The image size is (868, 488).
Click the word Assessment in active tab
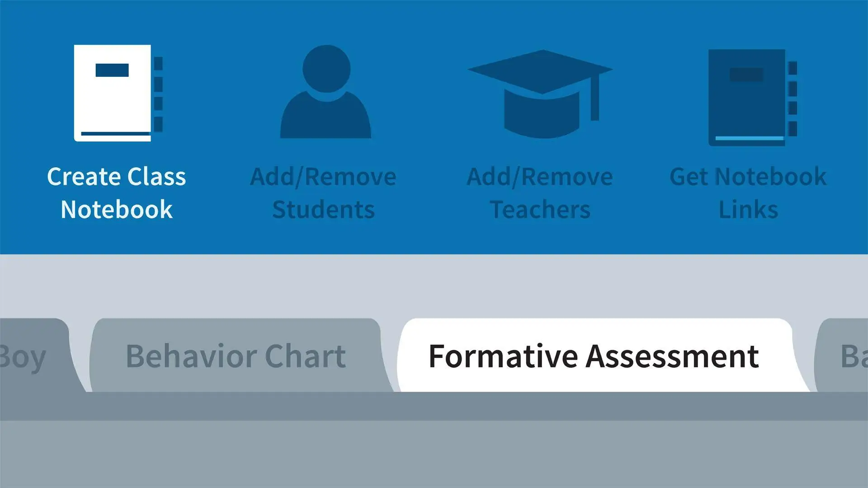[x=672, y=356]
